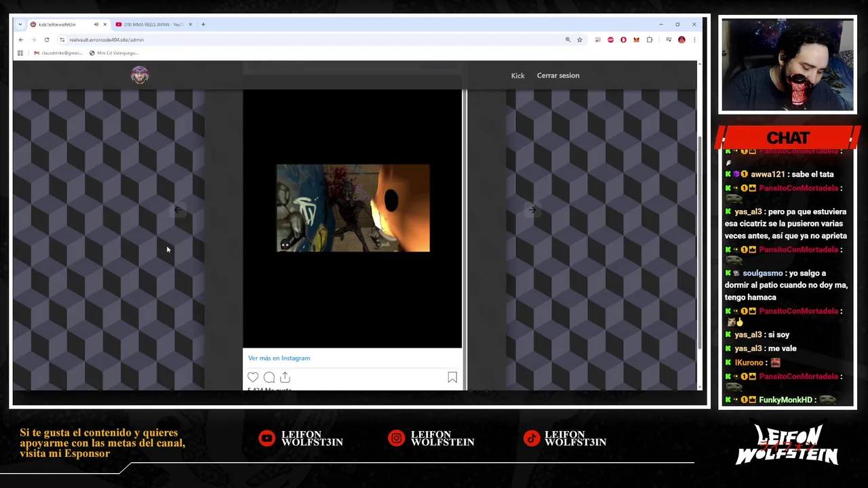Click username awwa121 in chat

(768, 174)
